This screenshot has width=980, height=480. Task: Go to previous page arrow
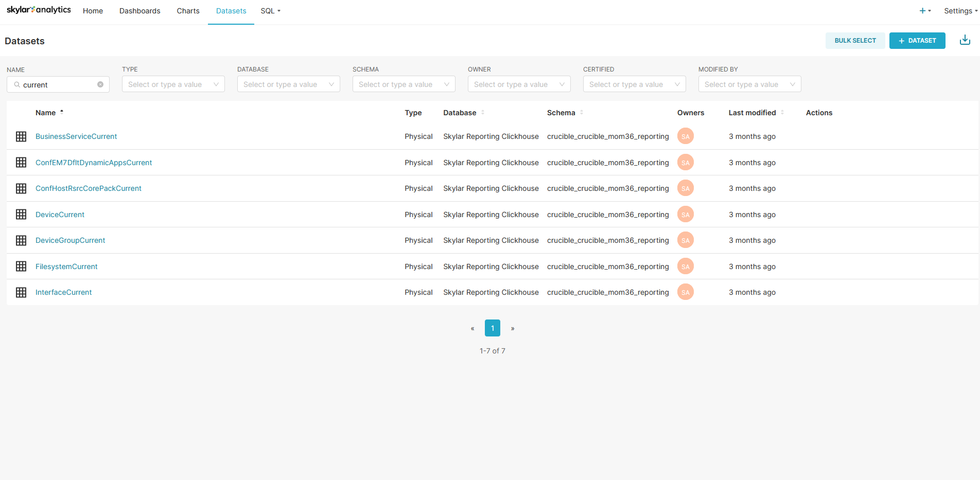tap(472, 328)
